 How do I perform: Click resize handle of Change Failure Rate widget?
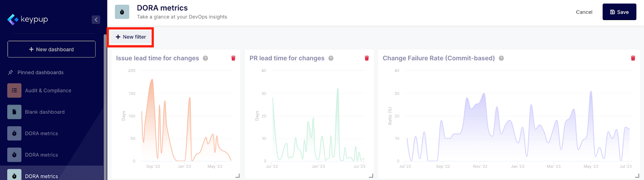[637, 176]
